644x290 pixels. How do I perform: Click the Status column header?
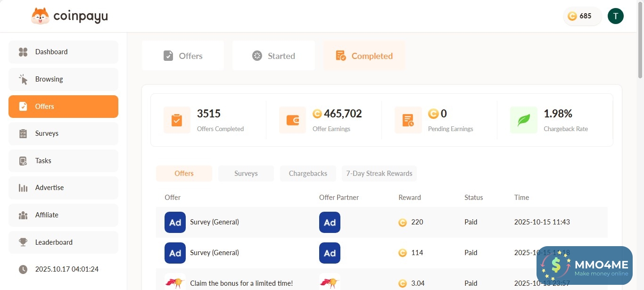point(473,198)
